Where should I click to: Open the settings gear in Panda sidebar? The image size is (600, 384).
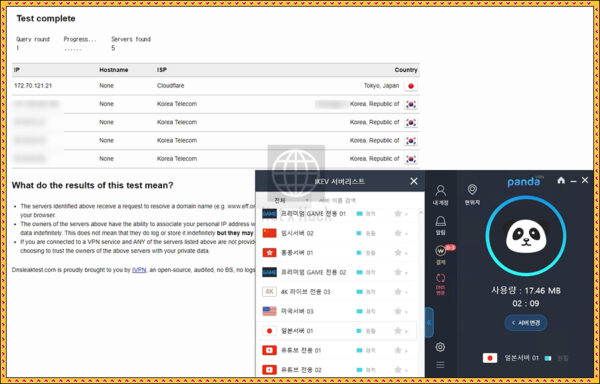[x=440, y=347]
